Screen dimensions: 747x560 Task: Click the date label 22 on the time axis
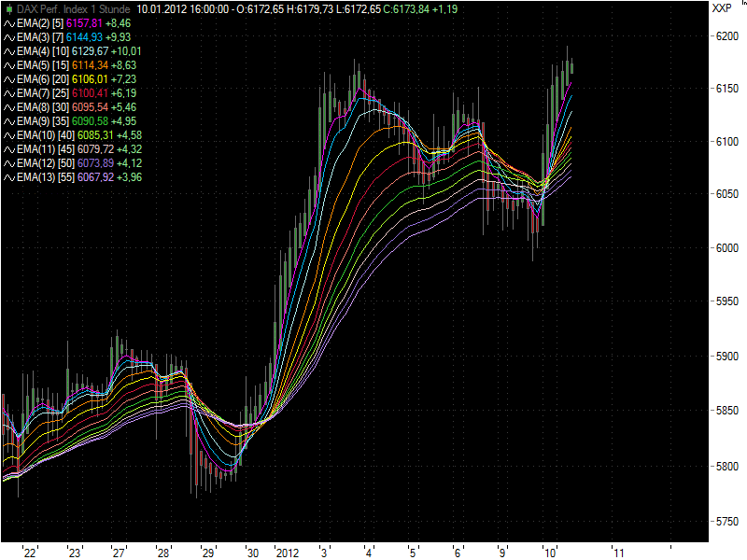tap(30, 553)
